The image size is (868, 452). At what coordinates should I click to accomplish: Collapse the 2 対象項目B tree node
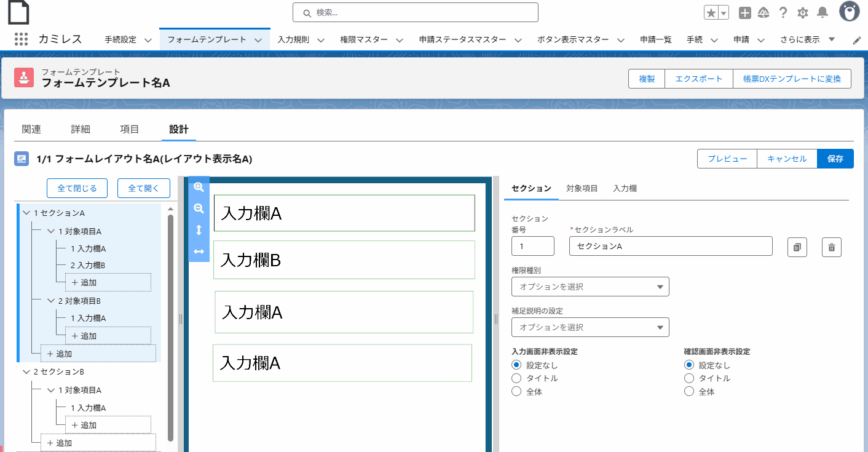(51, 301)
